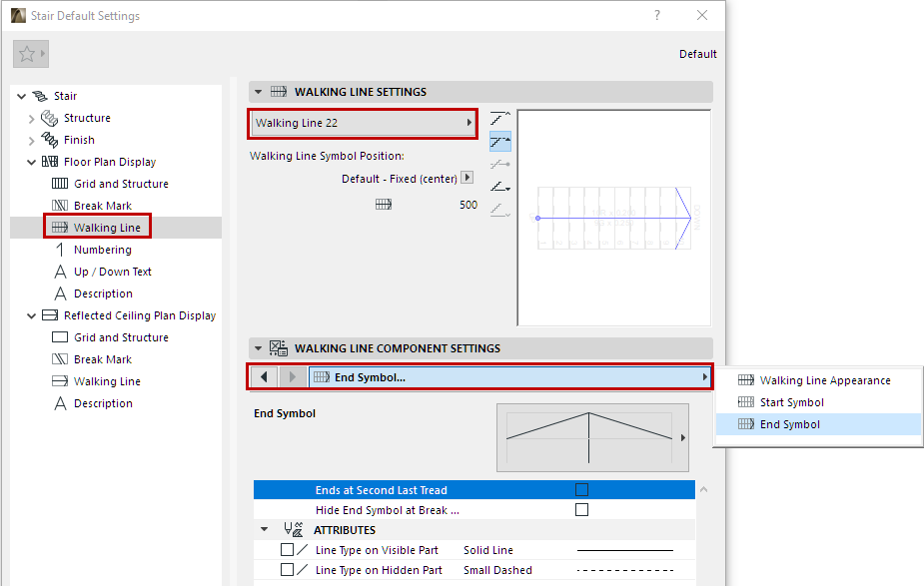Choose Walking Line Appearance from popup menu
Viewport: 924px width, 586px height.
click(x=818, y=380)
